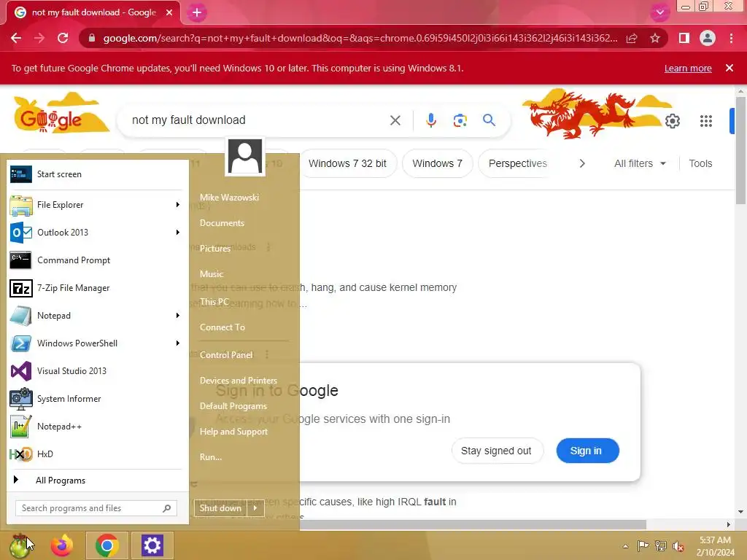Bookmark this page with the star icon
Image resolution: width=747 pixels, height=560 pixels.
pyautogui.click(x=655, y=38)
